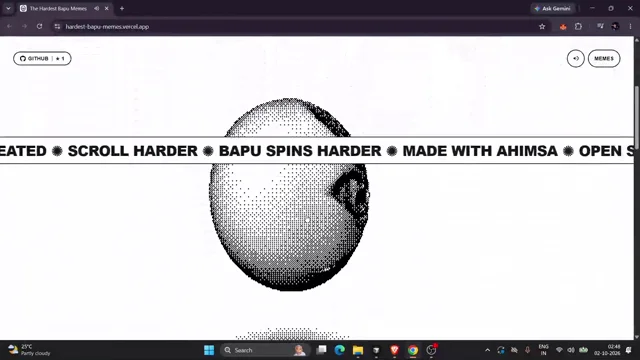Image resolution: width=640 pixels, height=360 pixels.
Task: Open Task View on taskbar
Action: pyautogui.click(x=322, y=350)
